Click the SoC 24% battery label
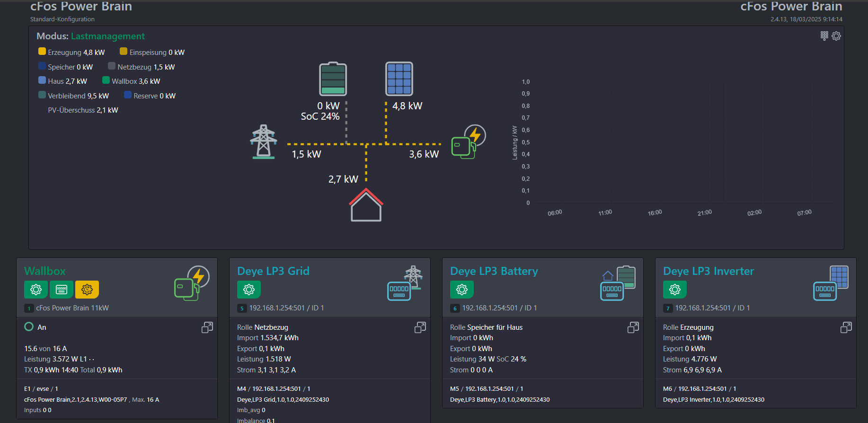This screenshot has width=868, height=423. tap(320, 116)
